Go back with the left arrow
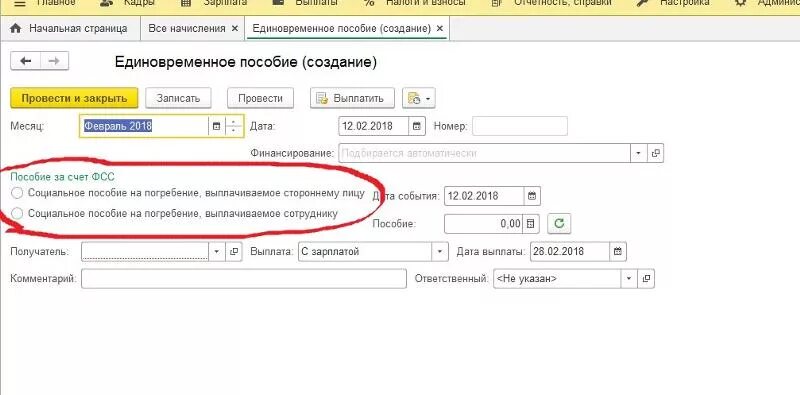This screenshot has width=800, height=395. [x=25, y=61]
